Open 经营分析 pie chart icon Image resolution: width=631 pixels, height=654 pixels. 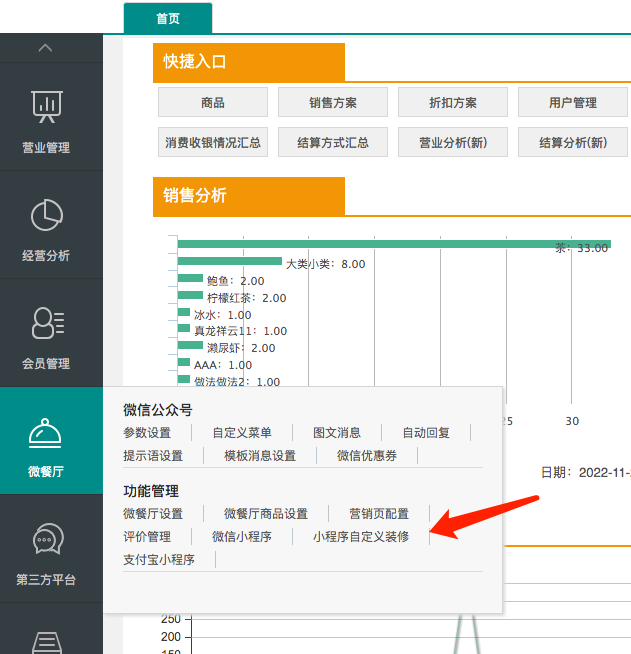pyautogui.click(x=46, y=214)
